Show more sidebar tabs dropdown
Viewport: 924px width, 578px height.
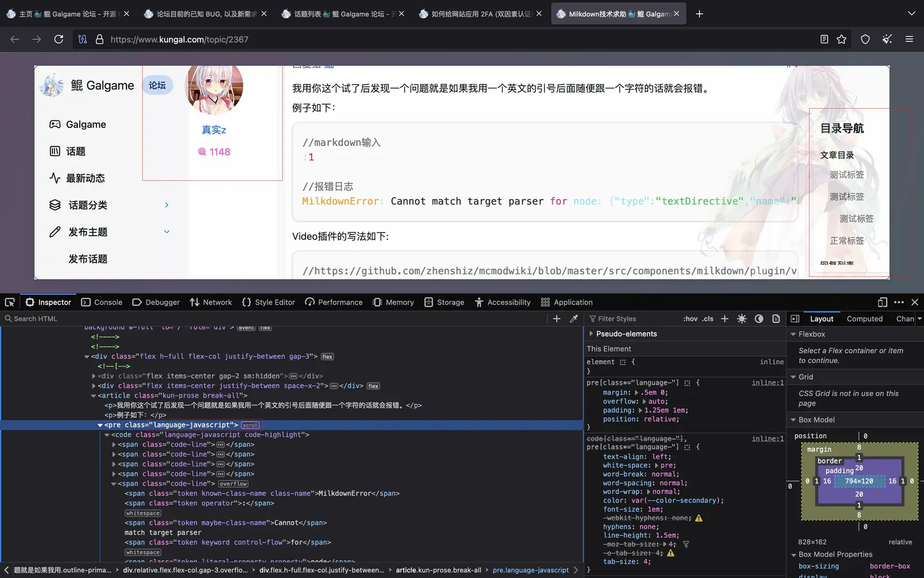point(919,318)
